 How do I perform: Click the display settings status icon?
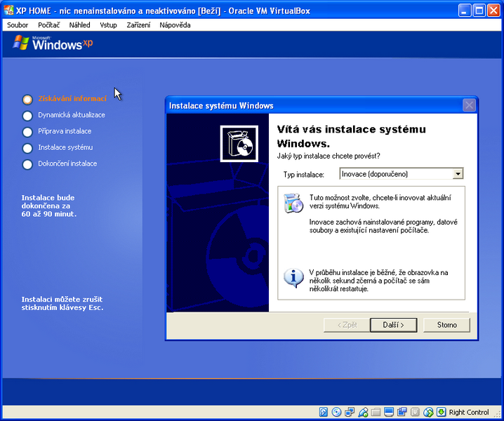pos(389,412)
